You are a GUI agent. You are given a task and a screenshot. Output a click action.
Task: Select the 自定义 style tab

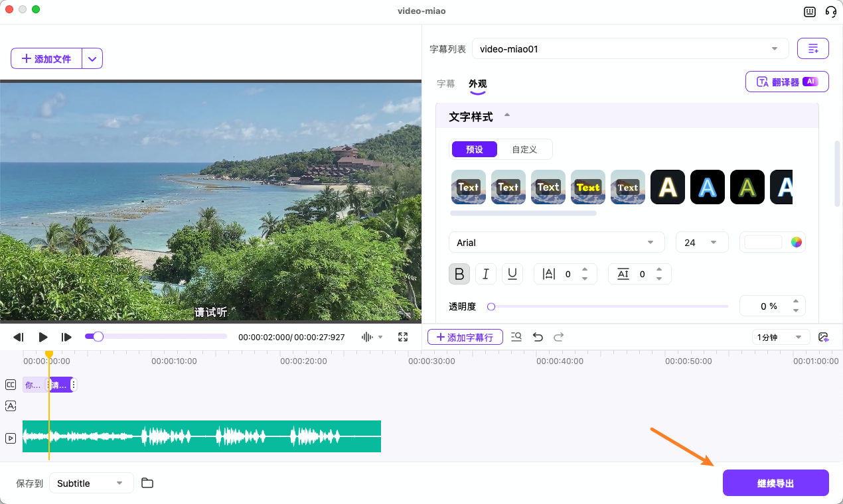pos(524,149)
